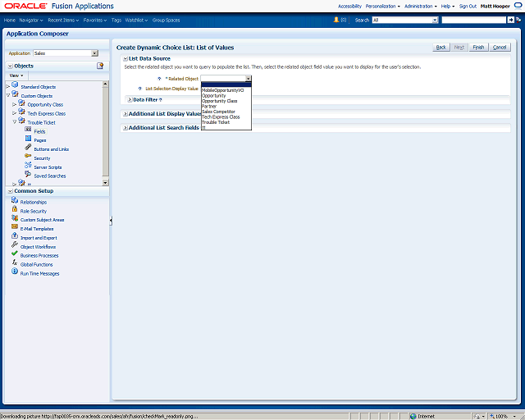This screenshot has height=420, width=525.
Task: Open the Navigator menu
Action: pyautogui.click(x=31, y=20)
